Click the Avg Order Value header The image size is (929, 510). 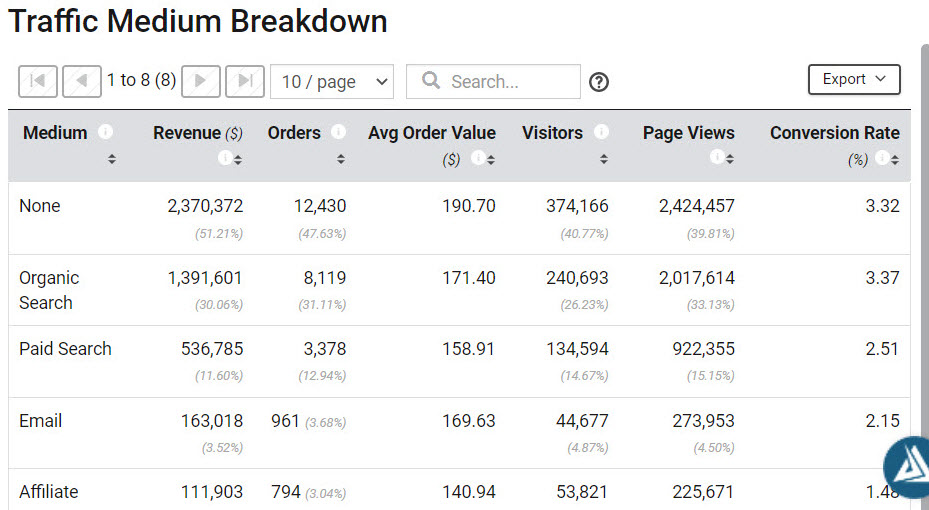(432, 133)
